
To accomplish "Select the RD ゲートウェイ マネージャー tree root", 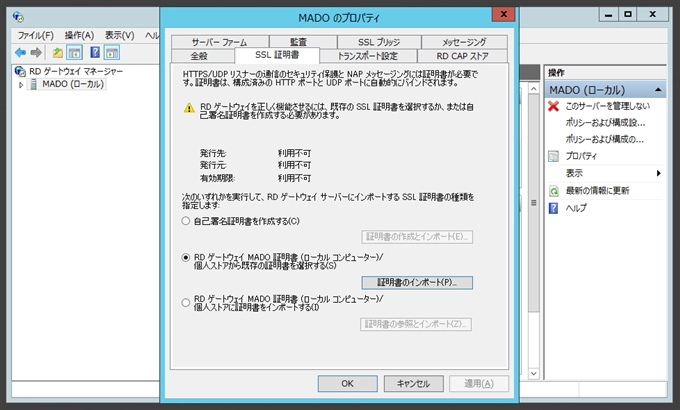I will tap(76, 71).
